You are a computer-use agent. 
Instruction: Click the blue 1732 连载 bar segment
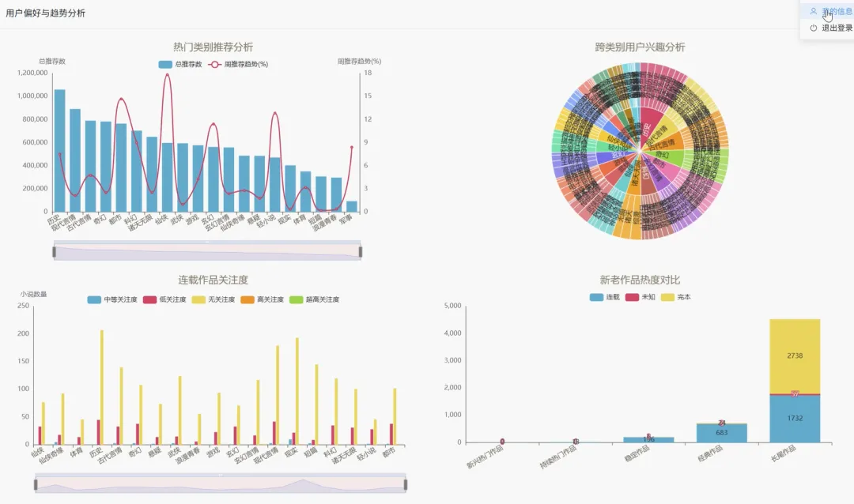pos(795,419)
